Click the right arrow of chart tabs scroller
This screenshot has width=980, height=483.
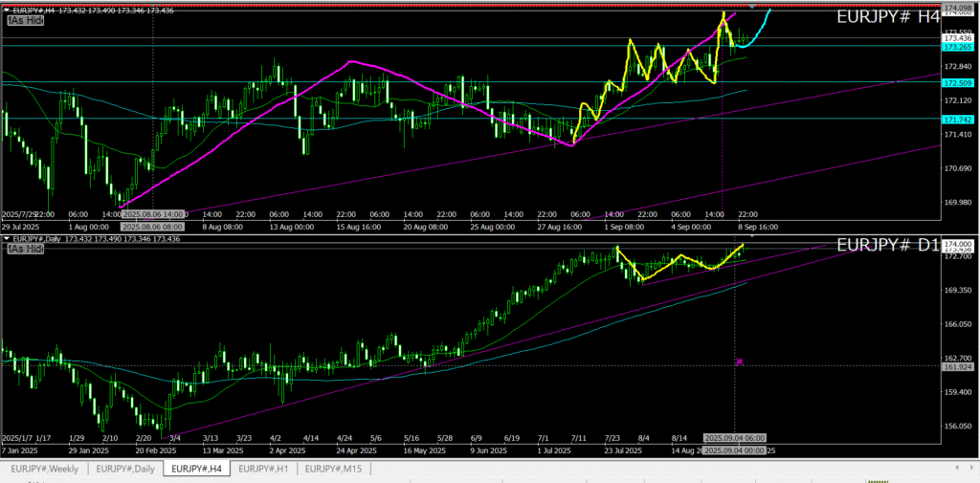coord(973,468)
